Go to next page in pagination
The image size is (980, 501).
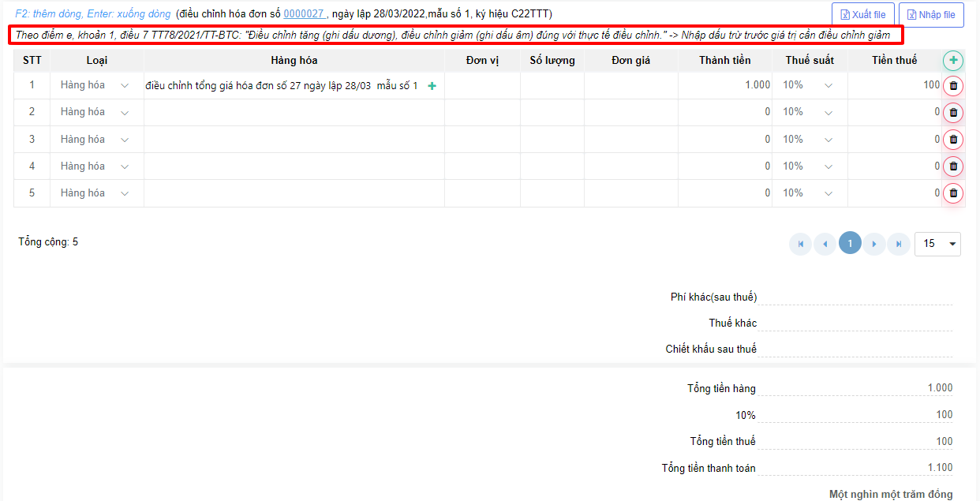(874, 244)
